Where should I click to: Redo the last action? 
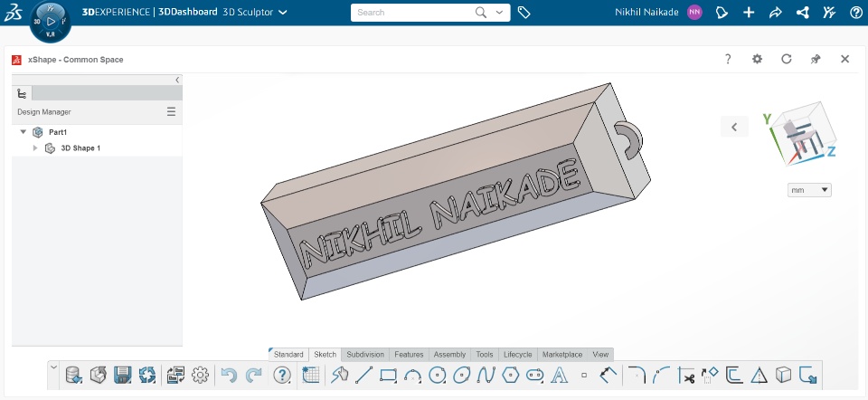pyautogui.click(x=253, y=375)
